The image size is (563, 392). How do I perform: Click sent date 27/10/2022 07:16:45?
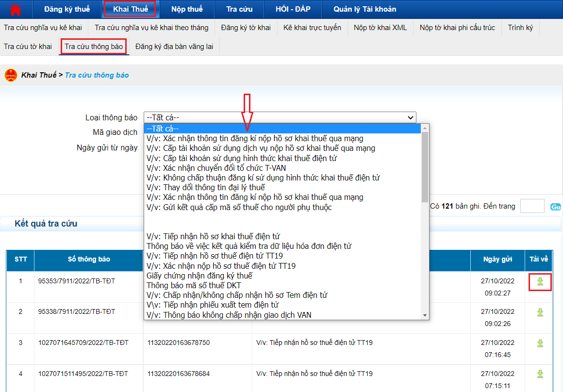point(497,348)
